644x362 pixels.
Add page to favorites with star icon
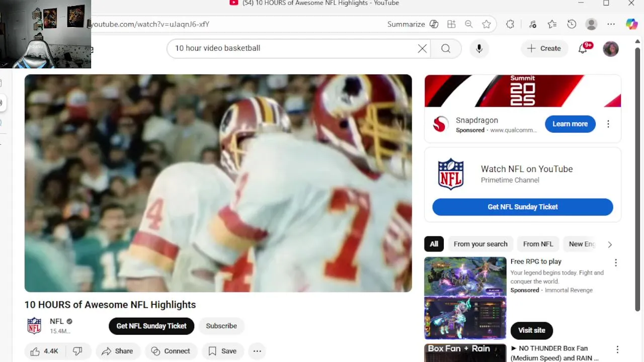(486, 24)
